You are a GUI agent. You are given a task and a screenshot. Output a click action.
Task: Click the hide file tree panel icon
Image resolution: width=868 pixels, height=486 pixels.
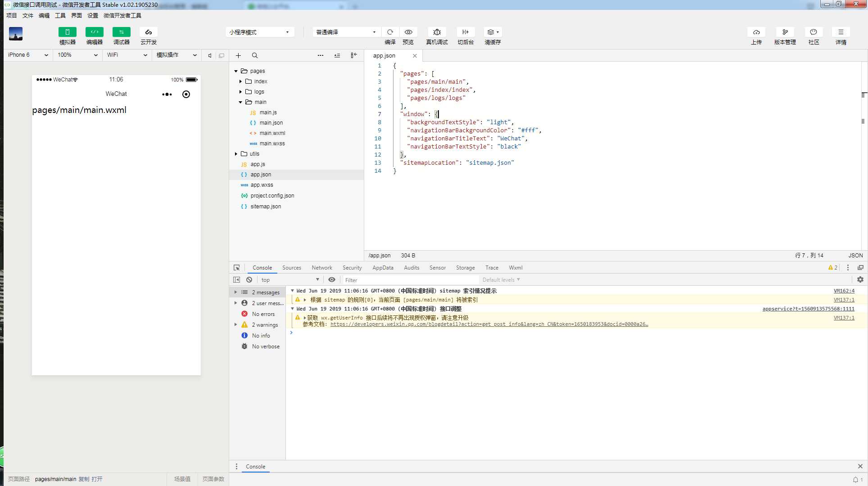pyautogui.click(x=354, y=55)
